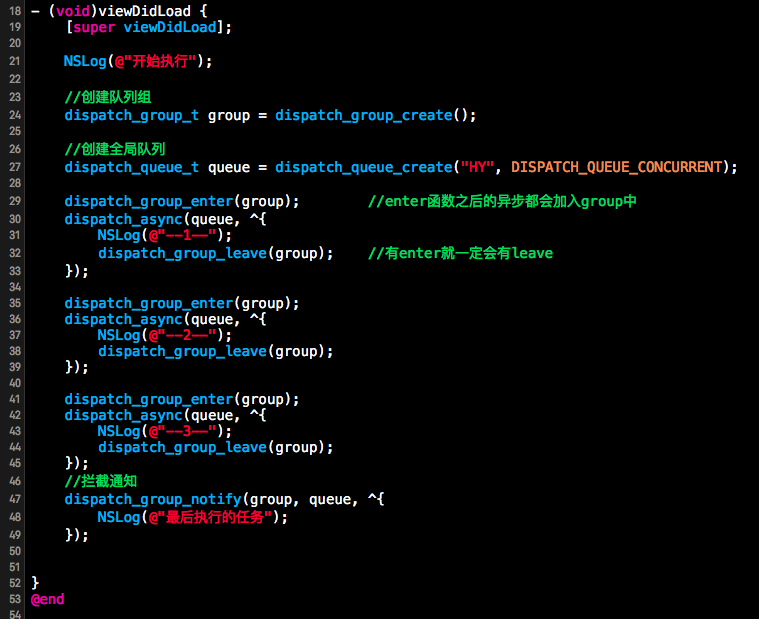Screen dimensions: 759x619
Task: Click the comment //创建队列组
Action: pyautogui.click(x=107, y=97)
